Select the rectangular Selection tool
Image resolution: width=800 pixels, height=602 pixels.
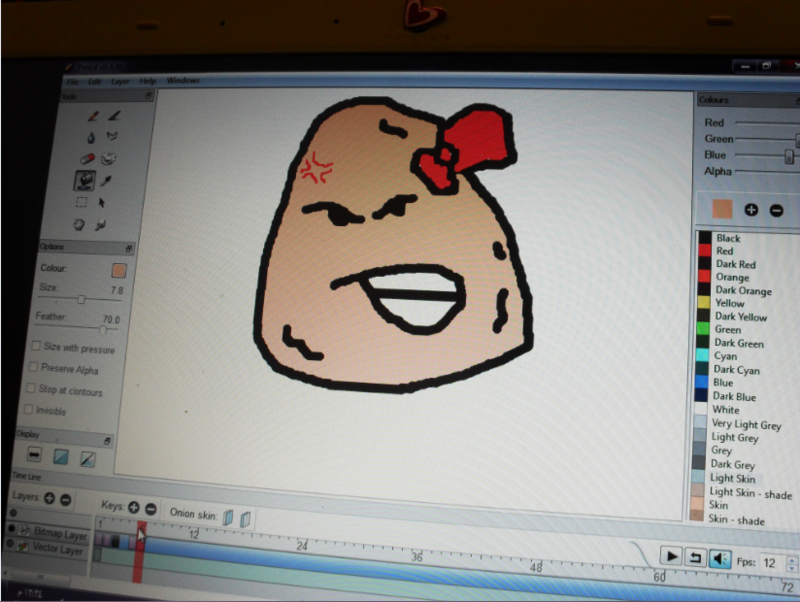coord(81,203)
